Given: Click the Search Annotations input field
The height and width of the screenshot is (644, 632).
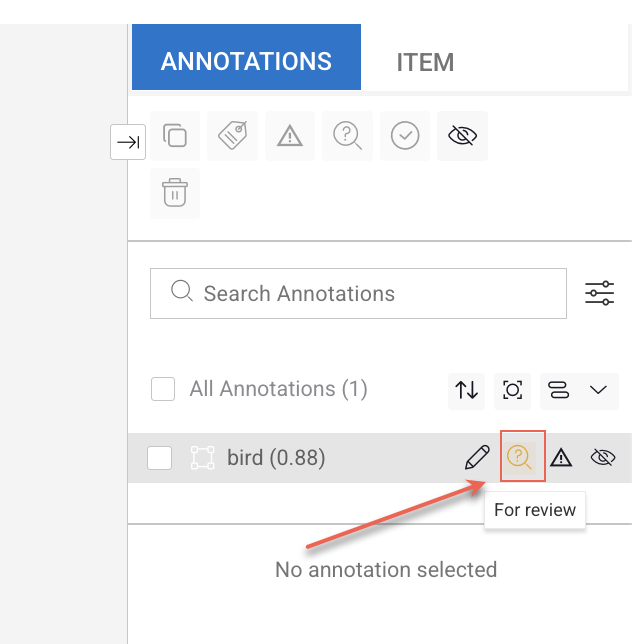Looking at the screenshot, I should pos(358,293).
